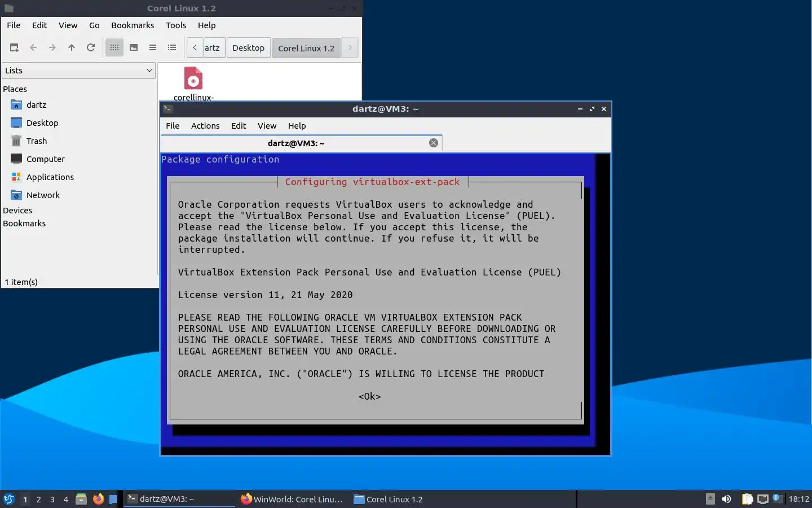The image size is (812, 508).
Task: Launch file manager from taskbar quick launch
Action: pyautogui.click(x=81, y=499)
